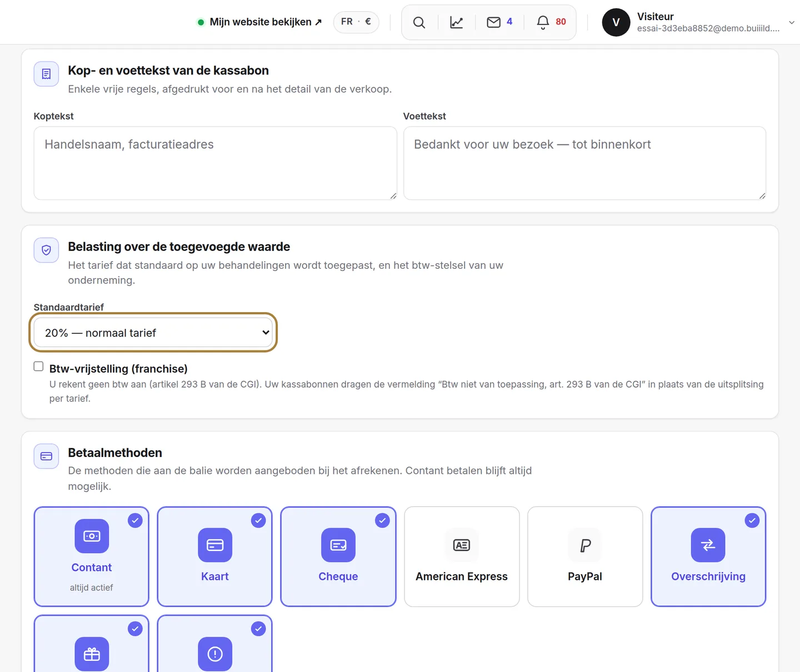Click the round V avatar
This screenshot has height=672, width=800.
click(616, 22)
